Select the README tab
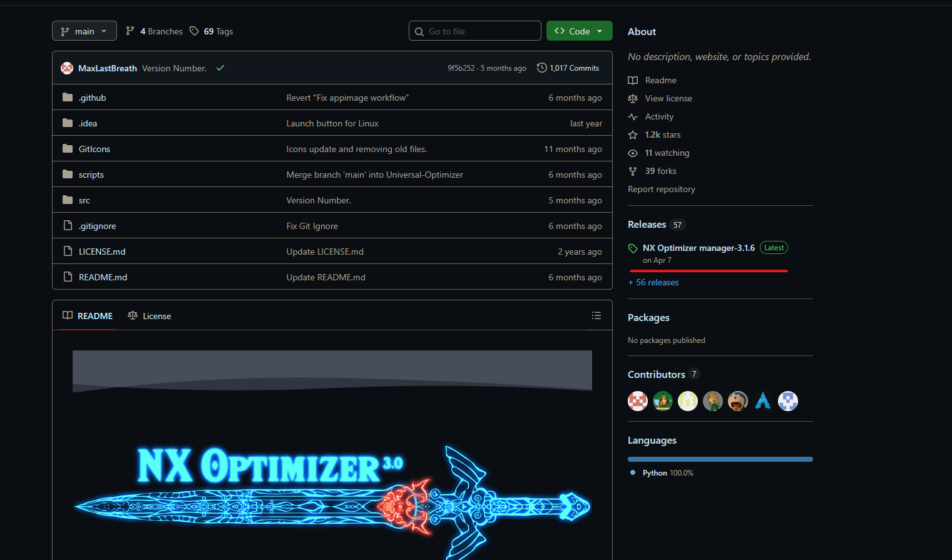The width and height of the screenshot is (952, 560). pos(88,316)
